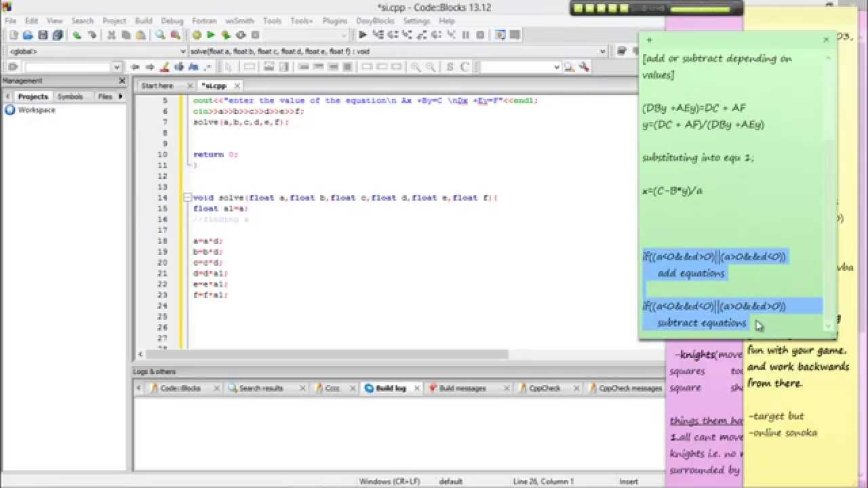Open the Fortran menu
The width and height of the screenshot is (868, 488).
(204, 21)
